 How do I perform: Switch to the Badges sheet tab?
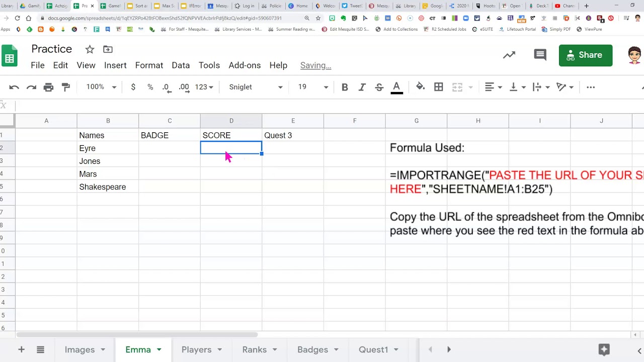click(312, 349)
